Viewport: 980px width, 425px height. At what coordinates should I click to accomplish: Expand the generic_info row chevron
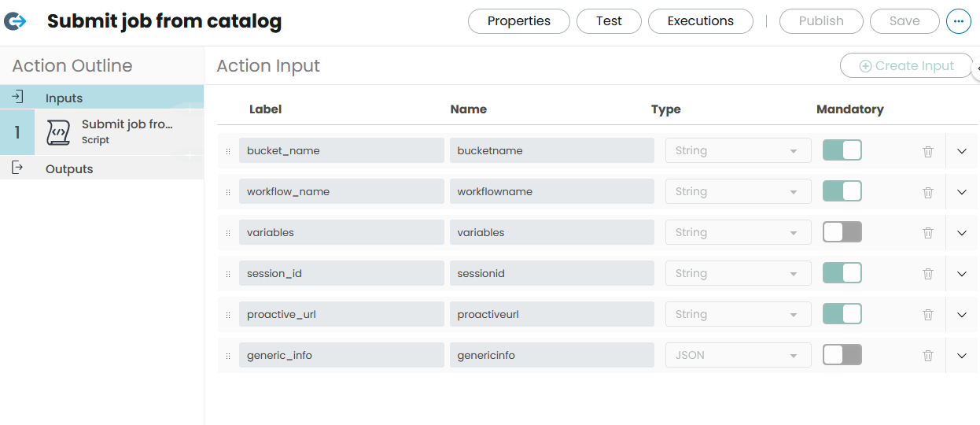(x=962, y=356)
